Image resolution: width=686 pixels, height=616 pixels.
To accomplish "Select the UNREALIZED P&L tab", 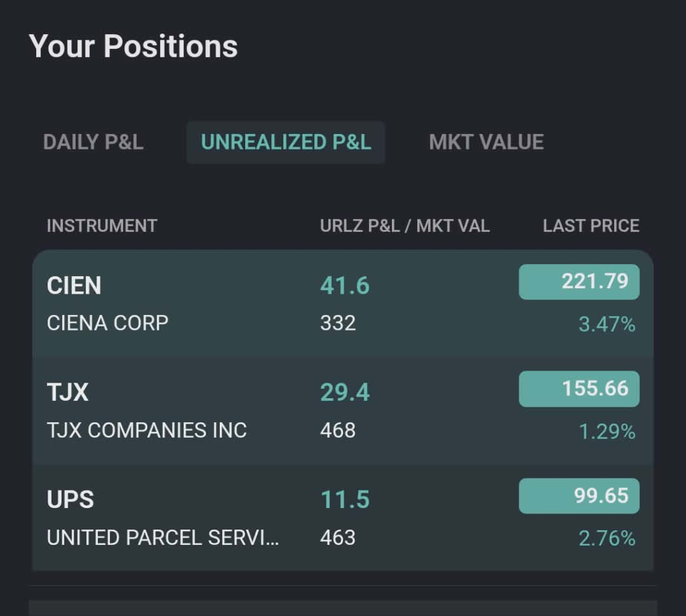I will 286,142.
